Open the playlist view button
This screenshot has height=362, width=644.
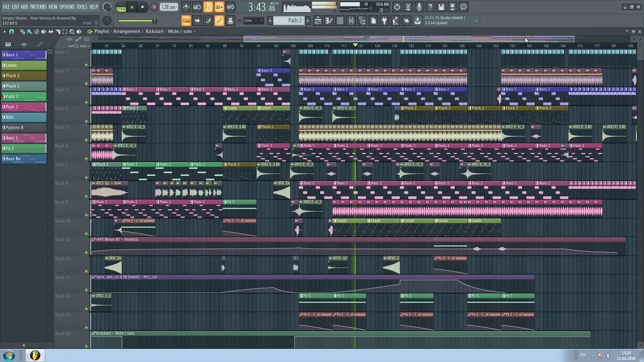pos(318,21)
